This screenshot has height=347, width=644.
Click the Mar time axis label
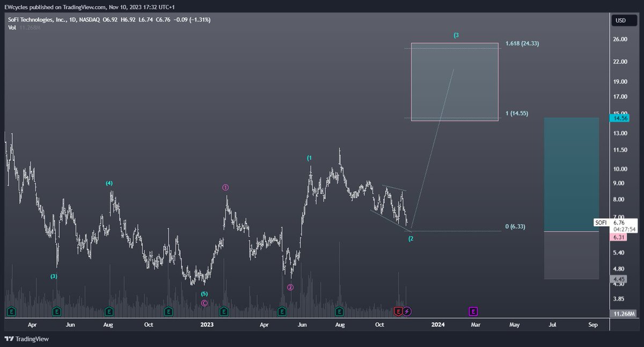[475, 324]
